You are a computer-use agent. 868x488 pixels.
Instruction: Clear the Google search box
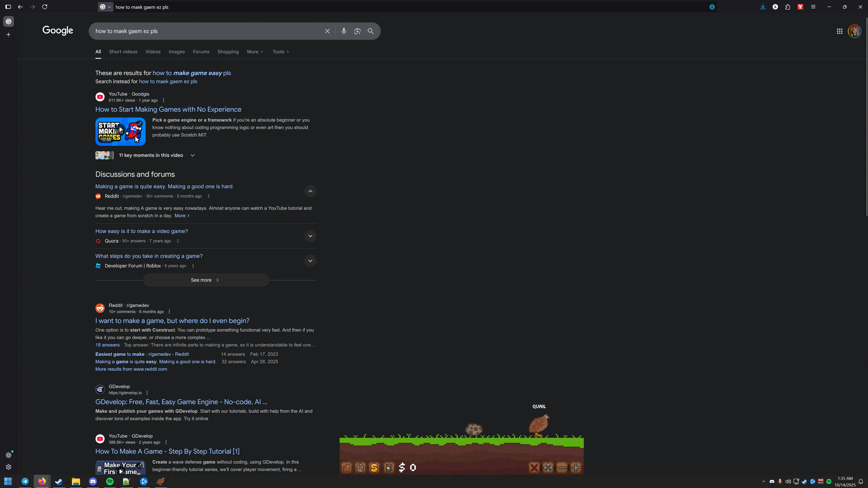(327, 31)
